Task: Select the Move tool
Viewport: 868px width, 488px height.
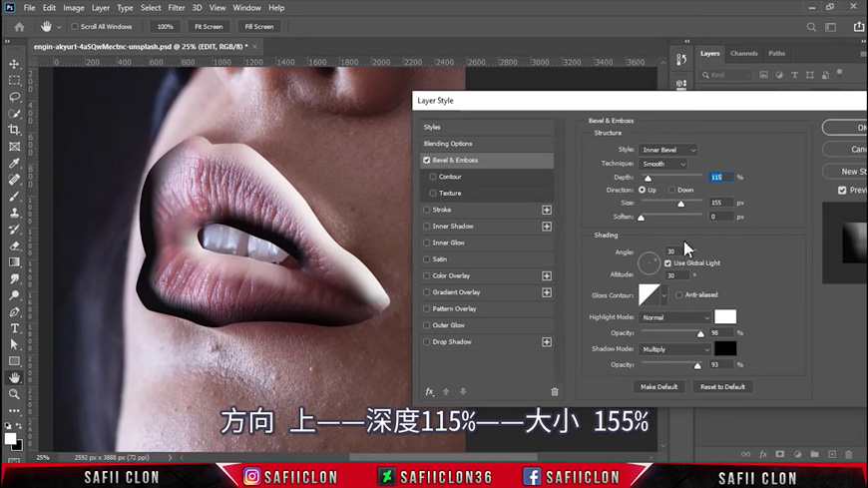Action: (14, 64)
